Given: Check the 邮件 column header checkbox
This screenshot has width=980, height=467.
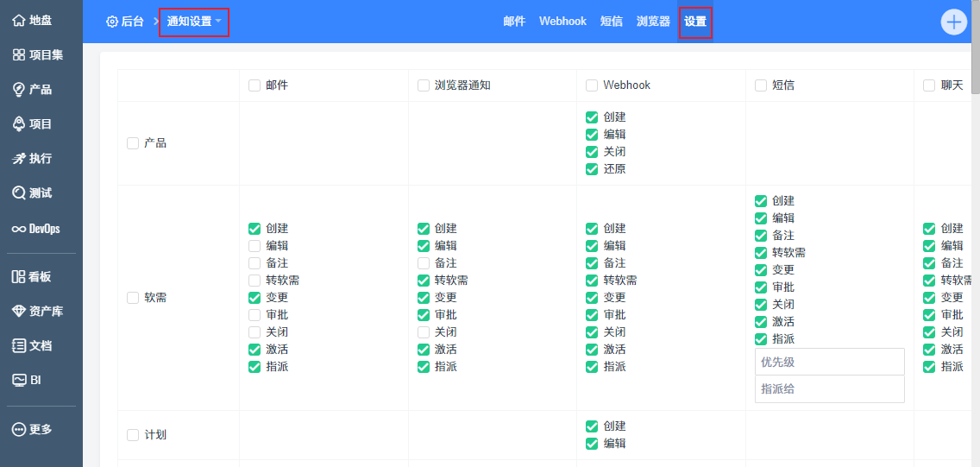Looking at the screenshot, I should [x=254, y=85].
